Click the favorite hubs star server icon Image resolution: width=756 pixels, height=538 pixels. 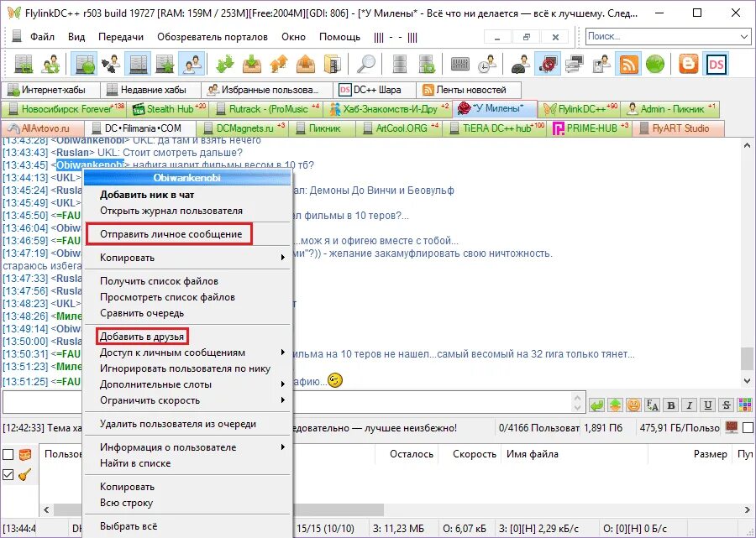[x=165, y=64]
